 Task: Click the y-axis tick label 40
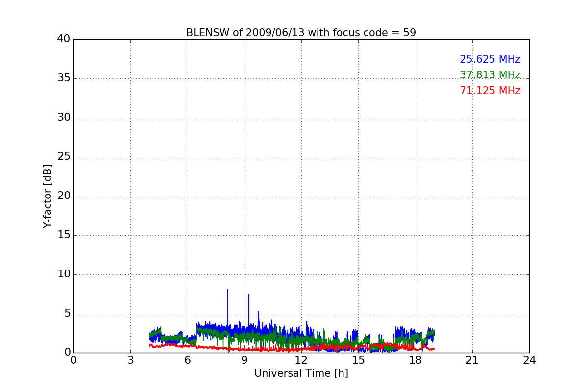64,39
